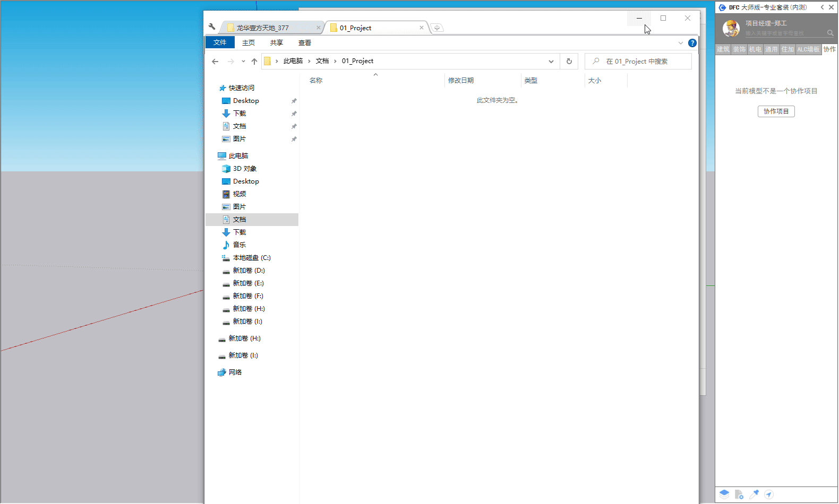Select 本地磁盘 (C:) in navigation pane

pos(251,258)
